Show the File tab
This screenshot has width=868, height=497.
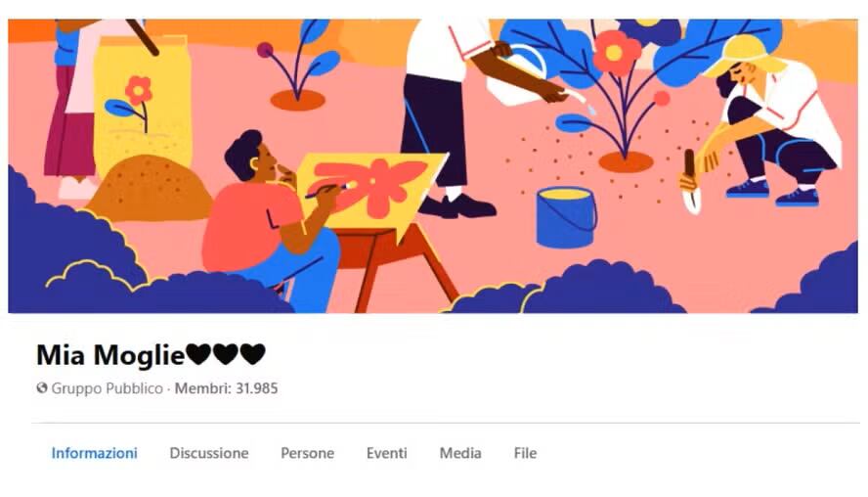[x=525, y=453]
